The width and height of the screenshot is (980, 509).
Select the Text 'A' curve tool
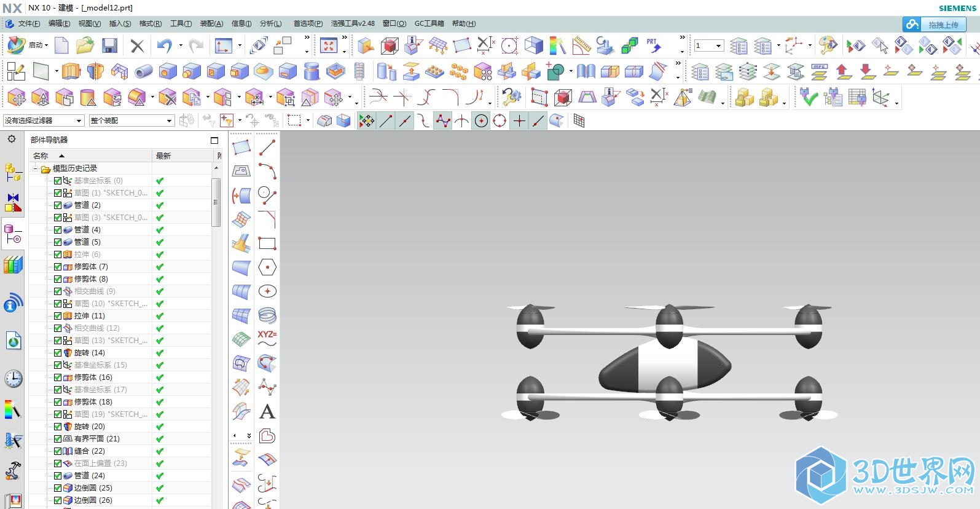[267, 412]
